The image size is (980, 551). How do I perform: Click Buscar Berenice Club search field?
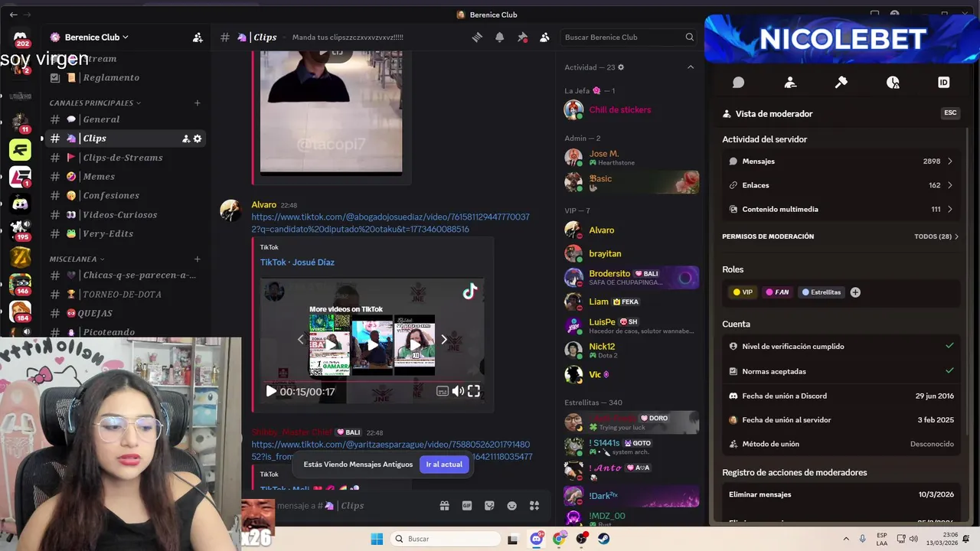(629, 37)
